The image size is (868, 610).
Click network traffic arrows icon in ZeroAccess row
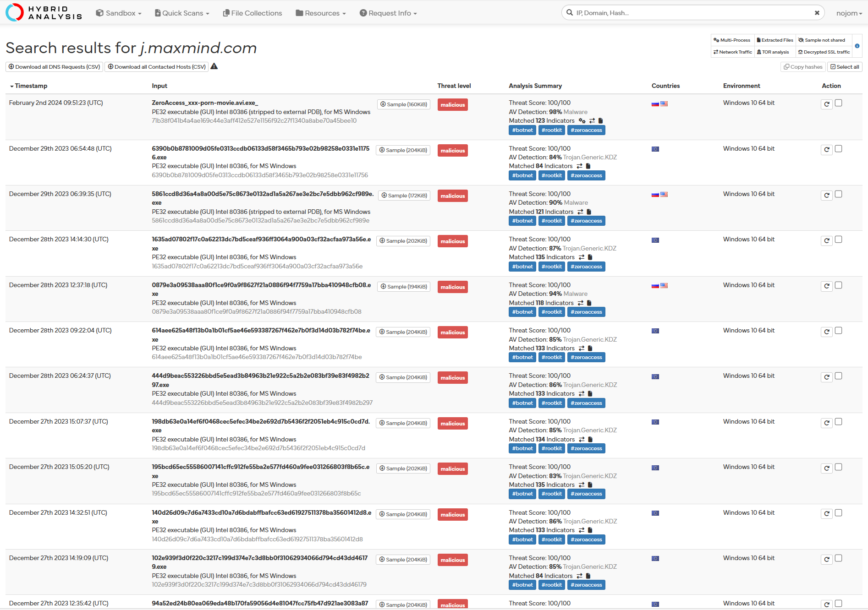pos(592,121)
